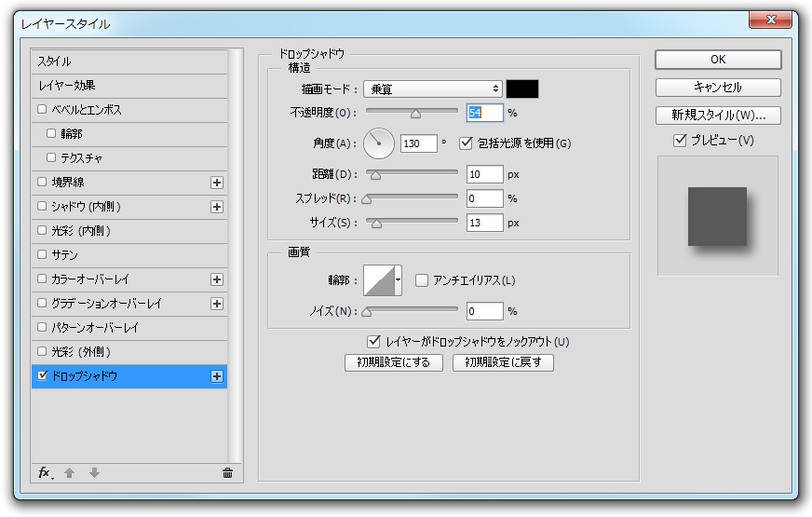Enable the カラーオーバーレイ checkbox
The width and height of the screenshot is (812, 517).
point(43,279)
